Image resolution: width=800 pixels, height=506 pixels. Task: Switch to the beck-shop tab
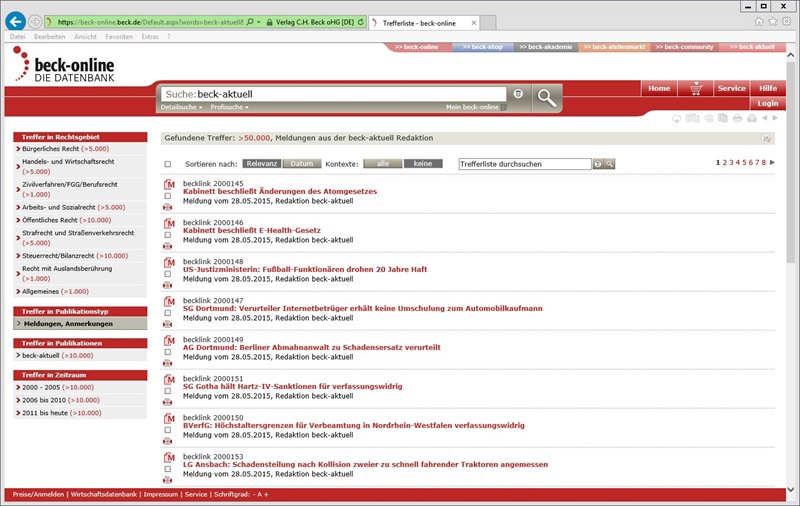482,47
